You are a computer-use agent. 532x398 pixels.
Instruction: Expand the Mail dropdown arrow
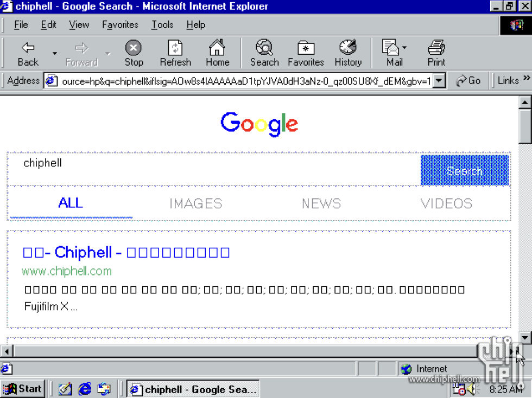pyautogui.click(x=404, y=48)
